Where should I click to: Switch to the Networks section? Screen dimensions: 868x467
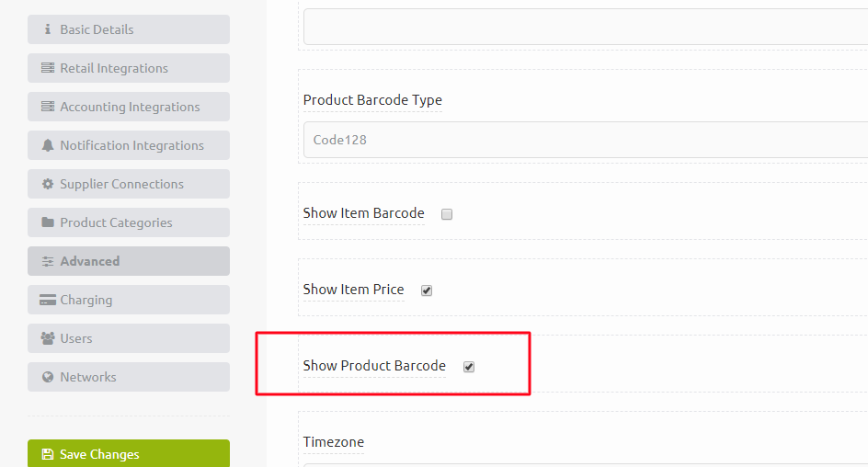[129, 377]
